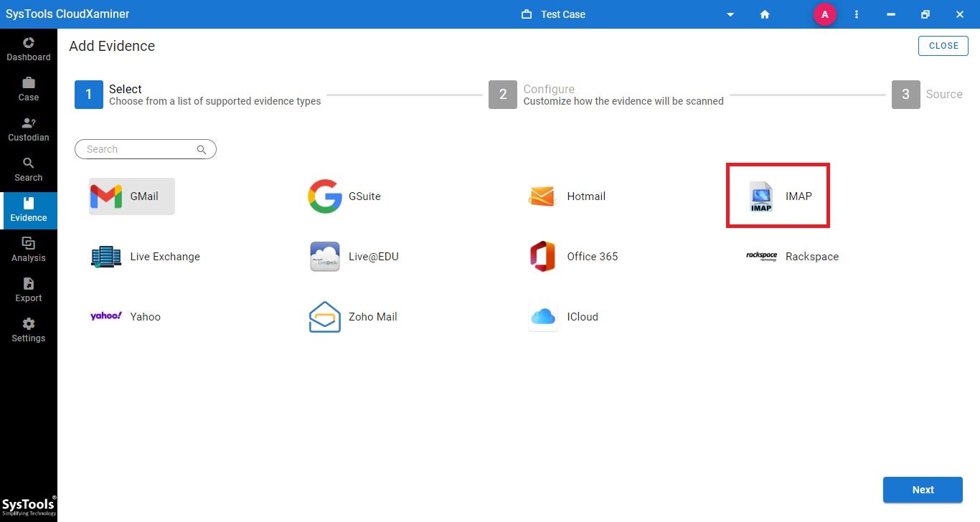
Task: Focus the evidence Search field
Action: tap(146, 149)
